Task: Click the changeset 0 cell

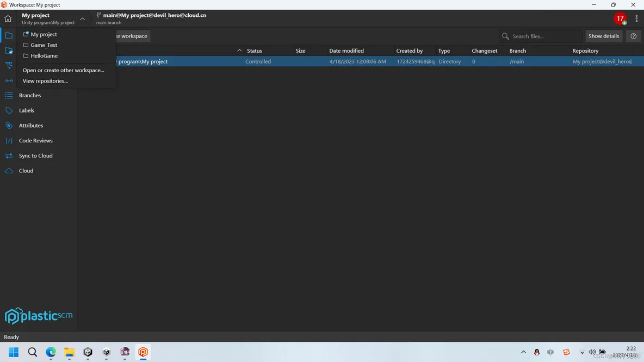Action: pos(474,61)
